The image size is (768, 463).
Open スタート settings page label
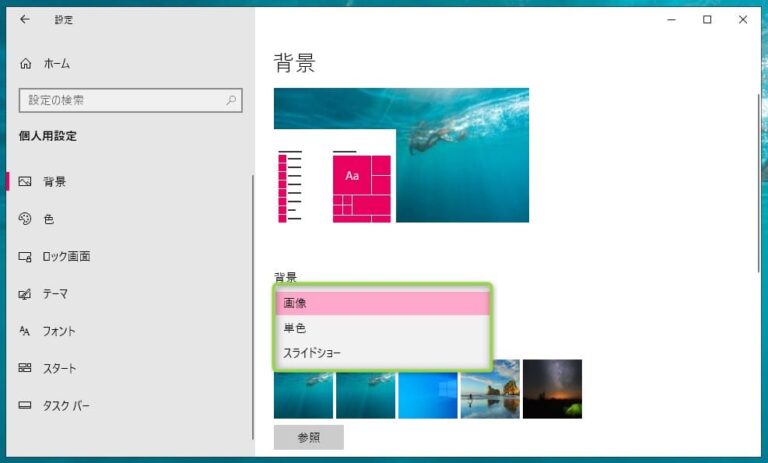click(59, 368)
